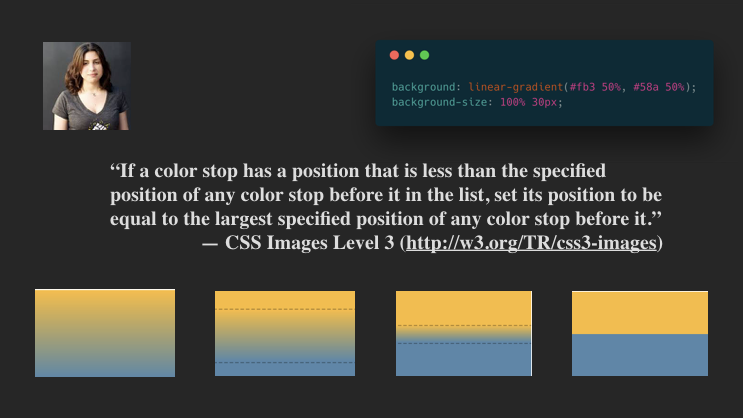Select the hard-stop yellow and blue box
The image size is (743, 418).
pos(640,334)
